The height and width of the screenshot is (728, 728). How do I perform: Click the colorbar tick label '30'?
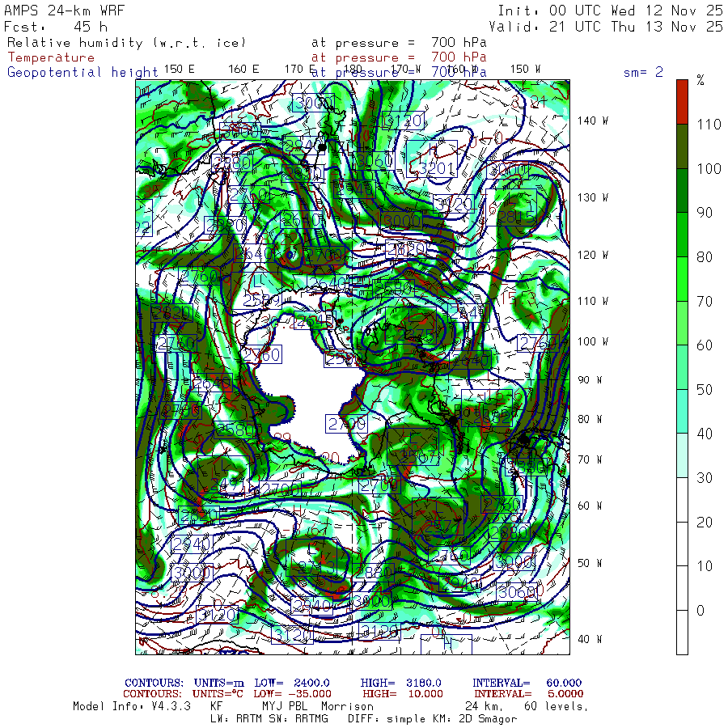(x=705, y=478)
